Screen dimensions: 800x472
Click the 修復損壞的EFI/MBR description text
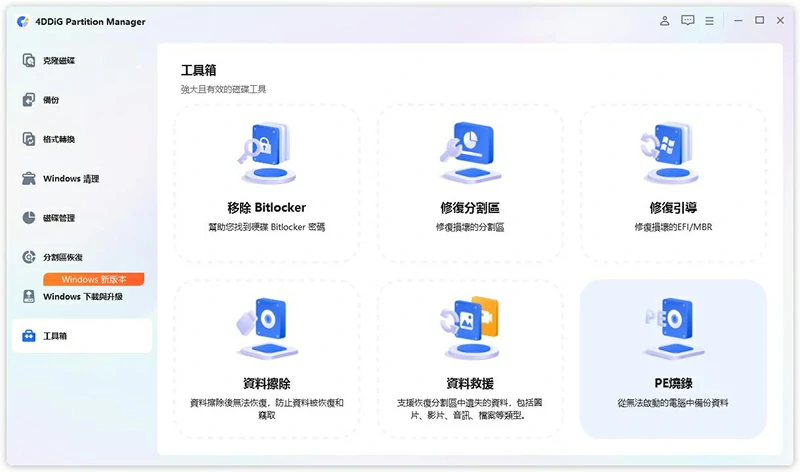click(673, 227)
